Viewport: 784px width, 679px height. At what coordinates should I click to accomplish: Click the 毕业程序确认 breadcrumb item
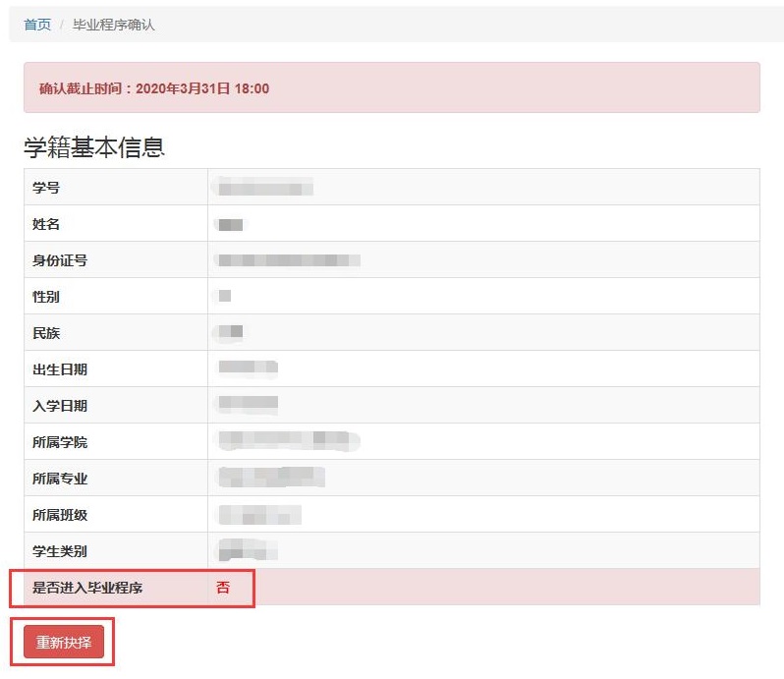(114, 25)
